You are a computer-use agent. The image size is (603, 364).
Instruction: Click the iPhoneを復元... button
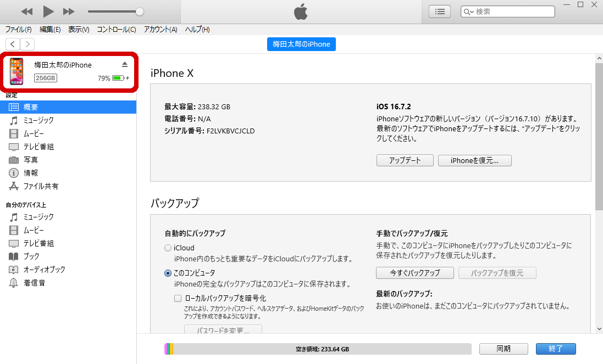tap(474, 160)
